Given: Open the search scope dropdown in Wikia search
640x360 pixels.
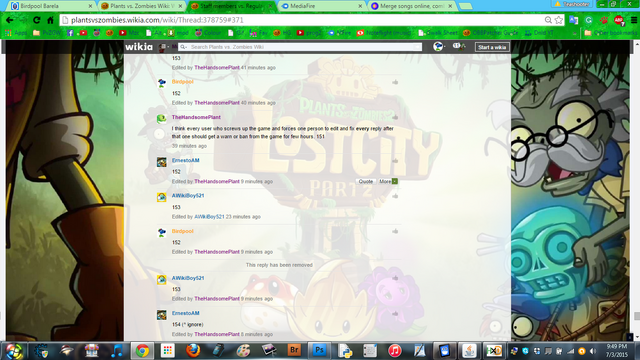Looking at the screenshot, I should [184, 47].
